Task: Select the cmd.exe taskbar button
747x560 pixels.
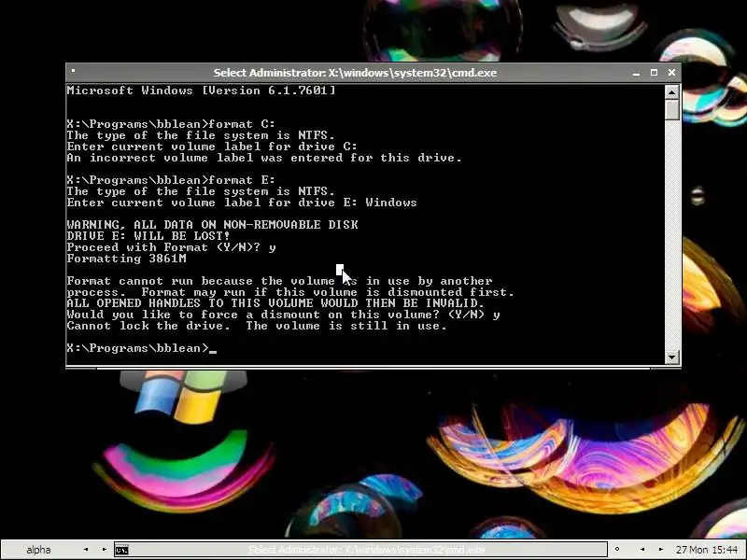Action: coord(360,550)
